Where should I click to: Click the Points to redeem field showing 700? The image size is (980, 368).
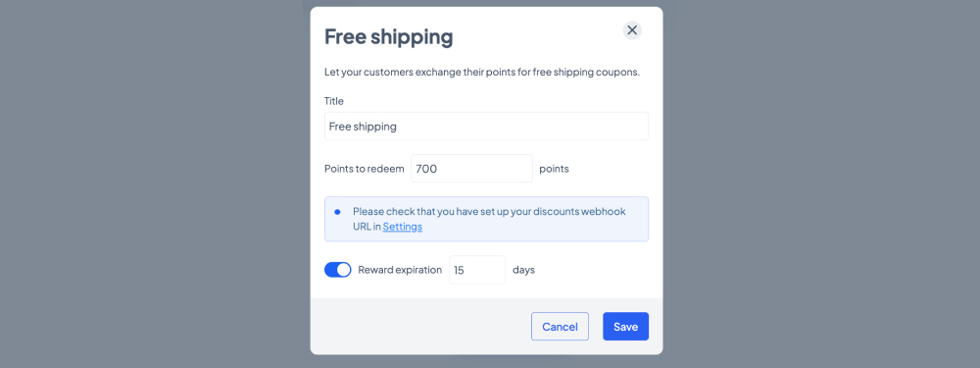pos(472,169)
